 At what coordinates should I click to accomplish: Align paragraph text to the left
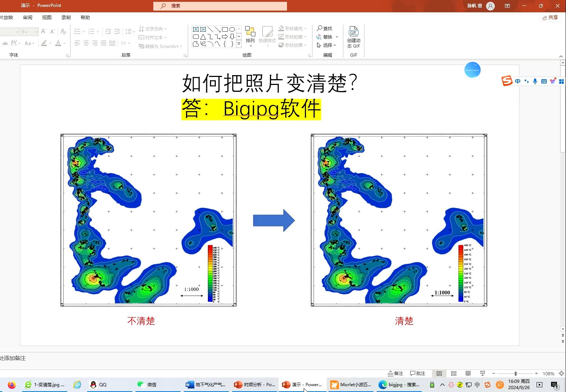pos(77,43)
